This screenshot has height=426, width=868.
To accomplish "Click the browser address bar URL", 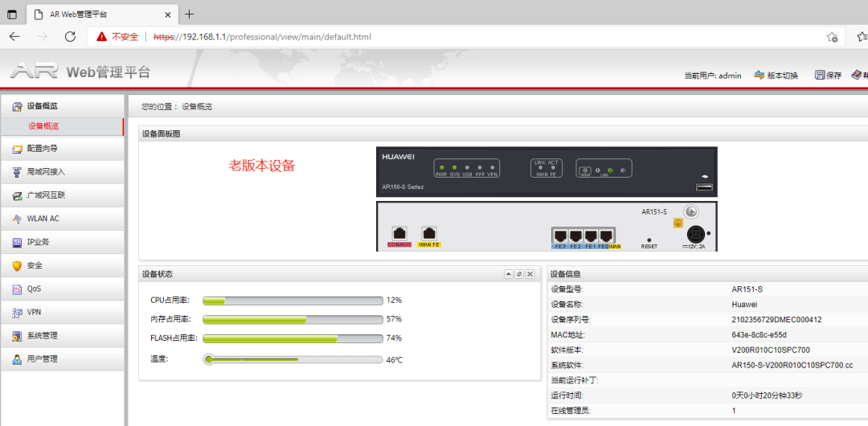I will pyautogui.click(x=262, y=37).
